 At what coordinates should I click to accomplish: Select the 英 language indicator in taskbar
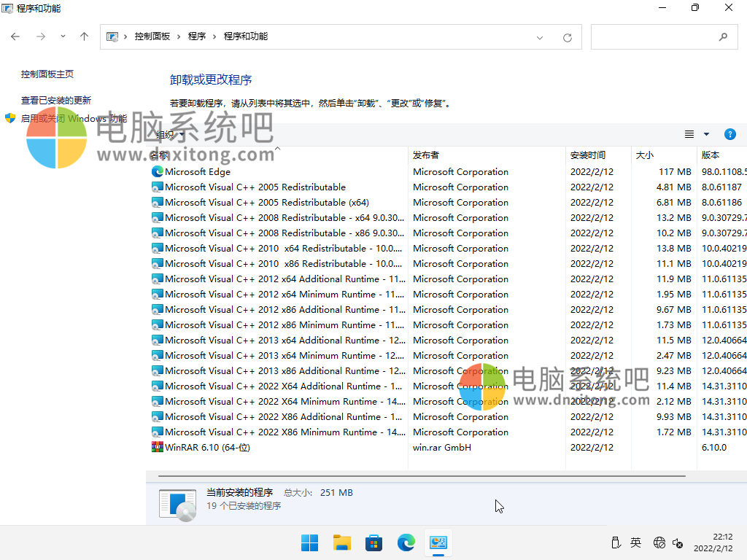(x=635, y=542)
